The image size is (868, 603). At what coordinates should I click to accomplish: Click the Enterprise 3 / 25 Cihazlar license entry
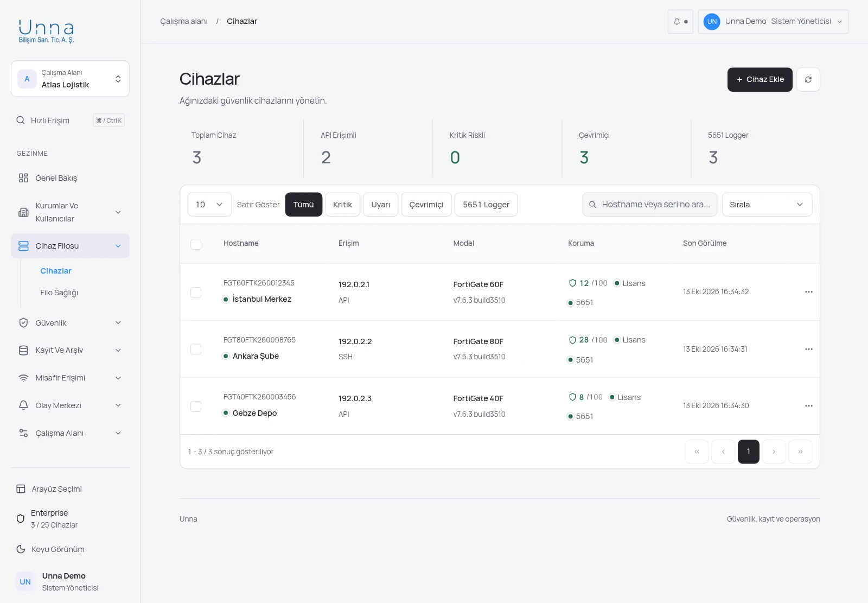70,519
